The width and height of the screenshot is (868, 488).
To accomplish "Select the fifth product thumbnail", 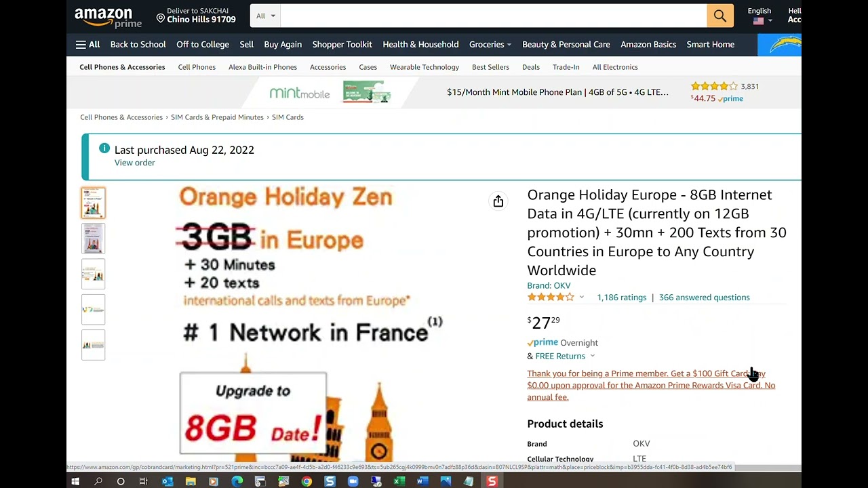I will [93, 345].
